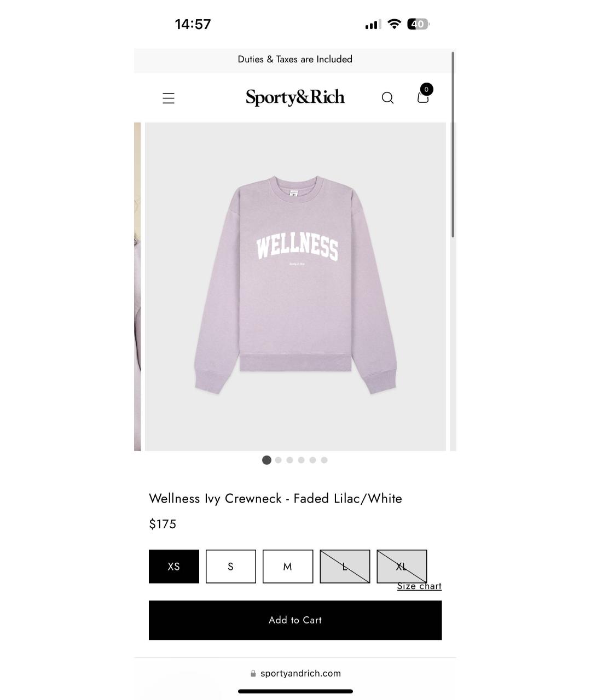The image size is (591, 700).
Task: Select the sold-out size L option
Action: (345, 567)
